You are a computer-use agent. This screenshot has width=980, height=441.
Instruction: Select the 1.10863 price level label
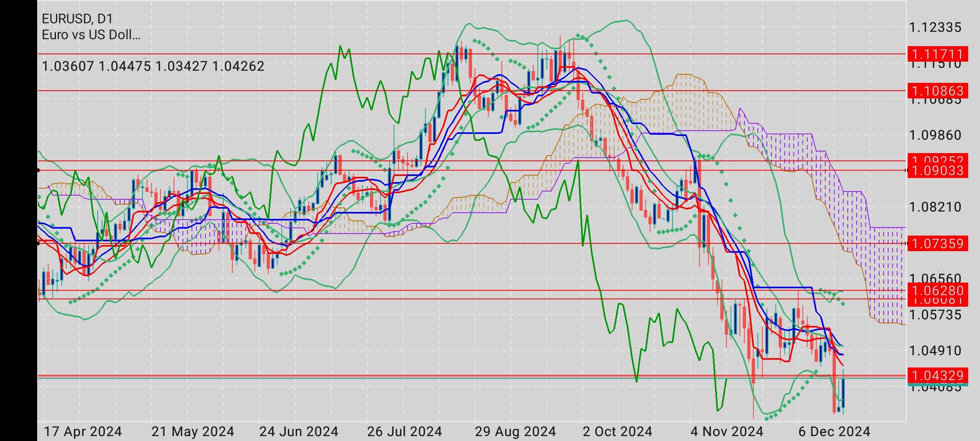[x=938, y=91]
